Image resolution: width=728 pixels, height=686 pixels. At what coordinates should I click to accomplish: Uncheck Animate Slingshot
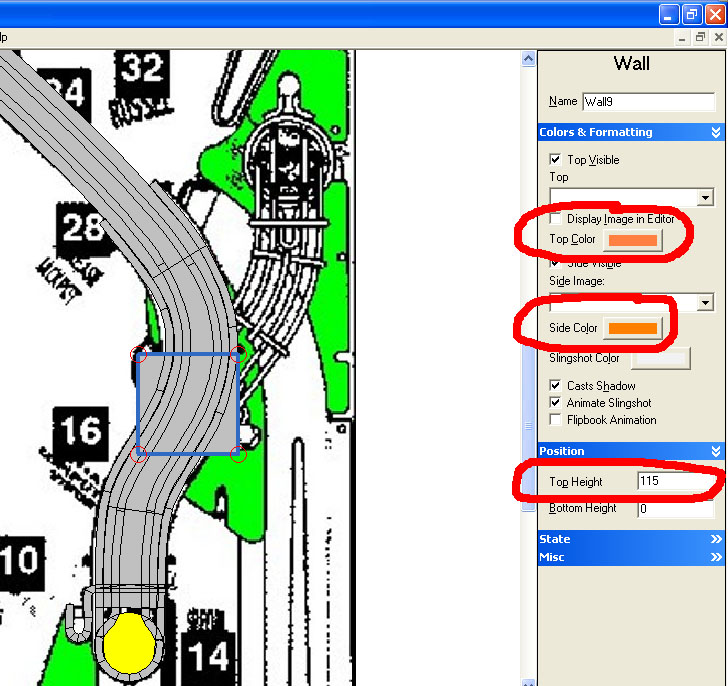click(x=555, y=403)
